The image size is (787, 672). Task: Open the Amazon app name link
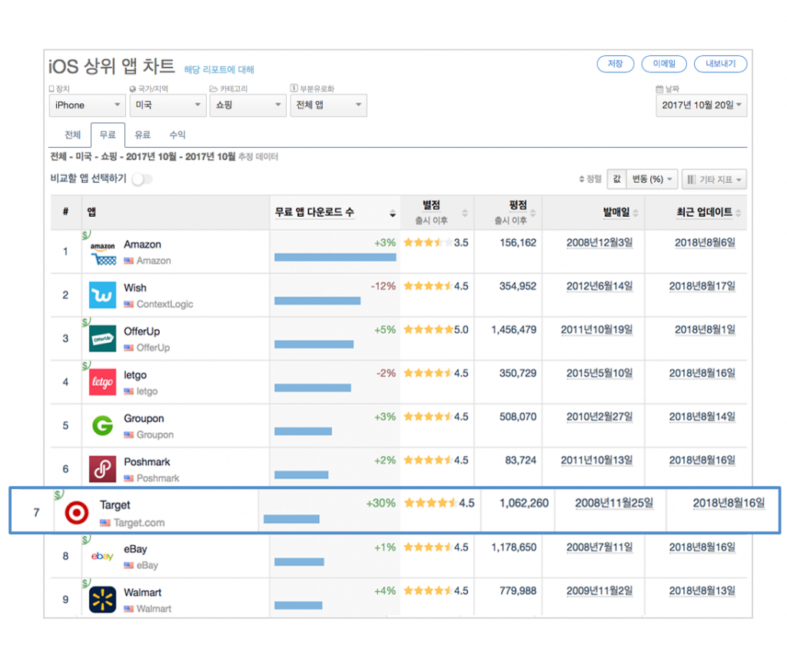pos(142,245)
